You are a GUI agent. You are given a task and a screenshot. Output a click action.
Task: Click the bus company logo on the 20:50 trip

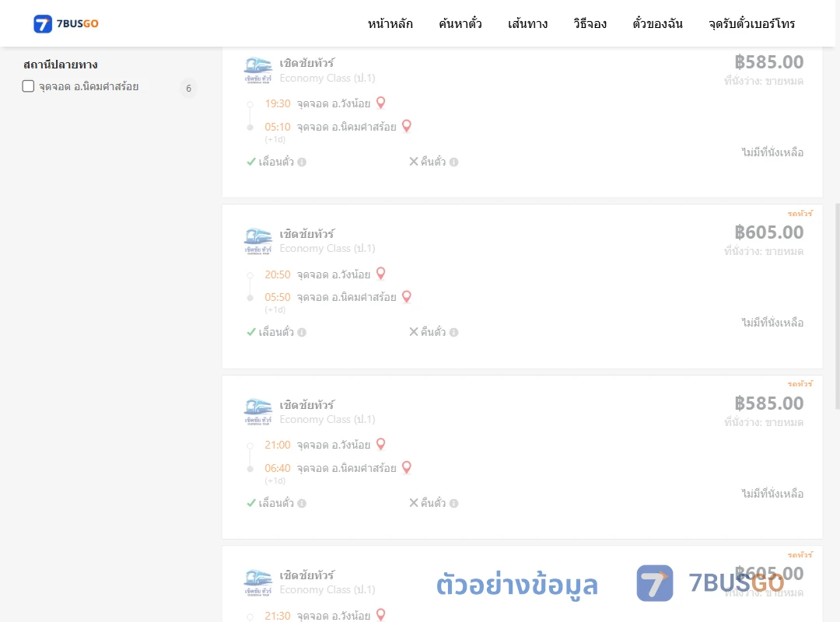[257, 241]
